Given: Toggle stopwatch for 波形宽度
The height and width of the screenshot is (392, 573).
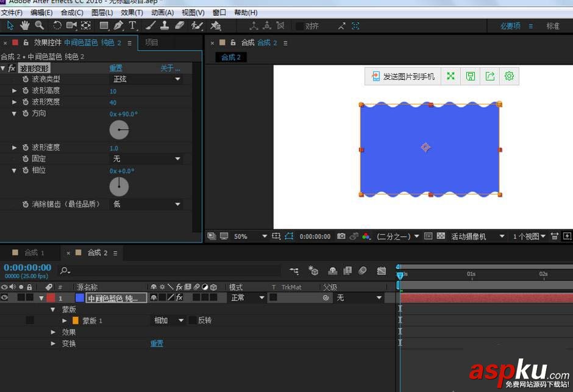Looking at the screenshot, I should (x=26, y=102).
